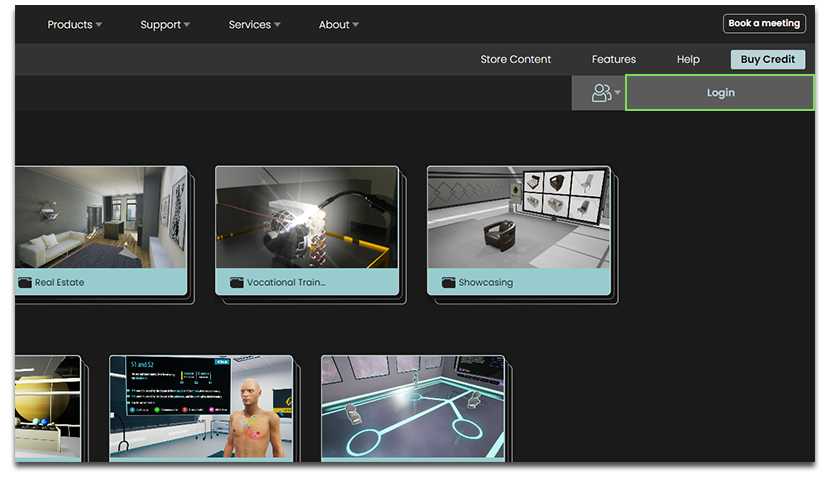This screenshot has width=830, height=481.
Task: Open the Help link
Action: tap(688, 59)
